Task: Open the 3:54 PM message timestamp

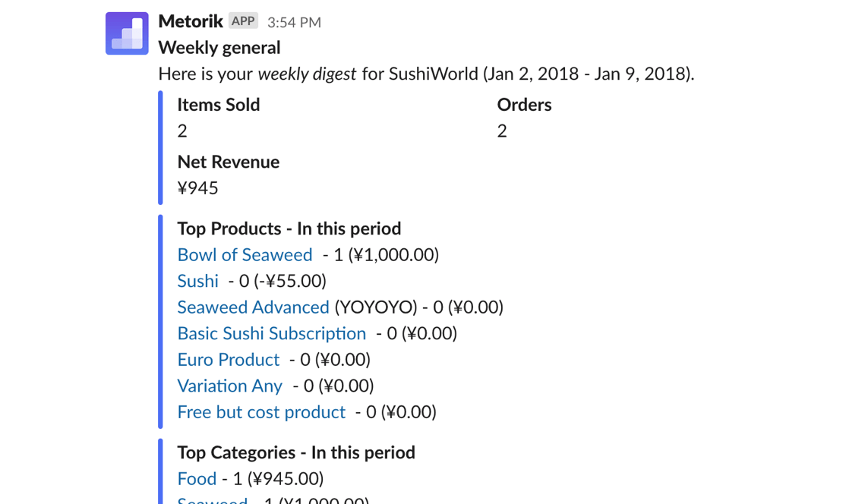Action: [294, 23]
